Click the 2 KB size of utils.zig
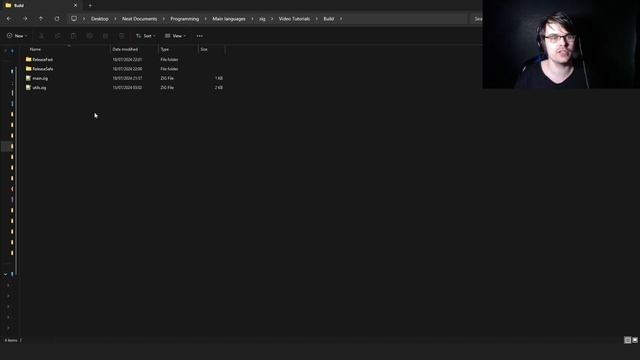The height and width of the screenshot is (360, 640). click(x=219, y=88)
